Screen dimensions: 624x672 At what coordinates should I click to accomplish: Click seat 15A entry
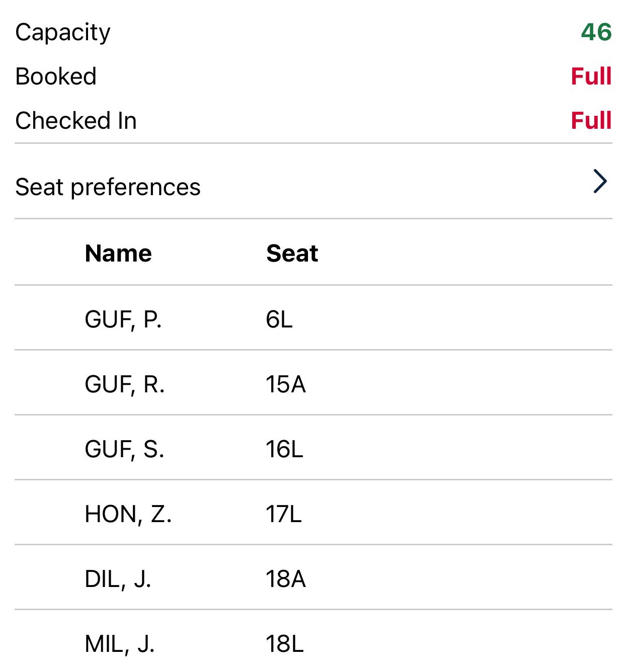[286, 385]
